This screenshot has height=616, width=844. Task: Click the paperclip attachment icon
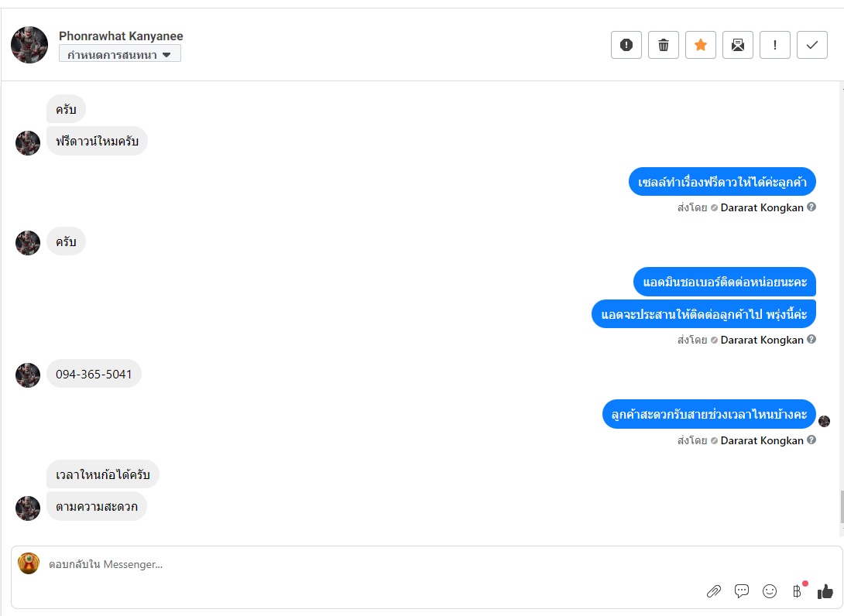(714, 591)
